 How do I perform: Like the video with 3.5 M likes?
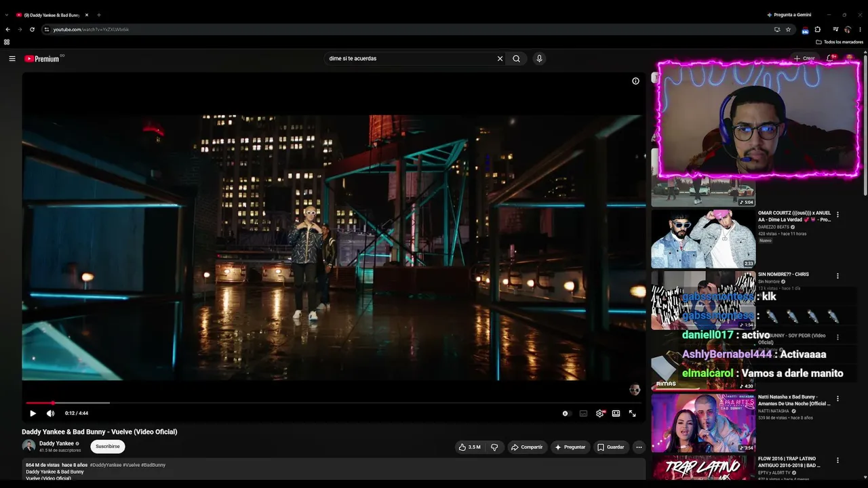470,447
